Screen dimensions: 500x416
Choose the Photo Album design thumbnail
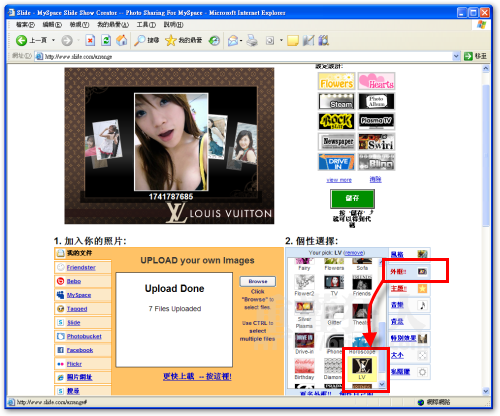click(377, 101)
